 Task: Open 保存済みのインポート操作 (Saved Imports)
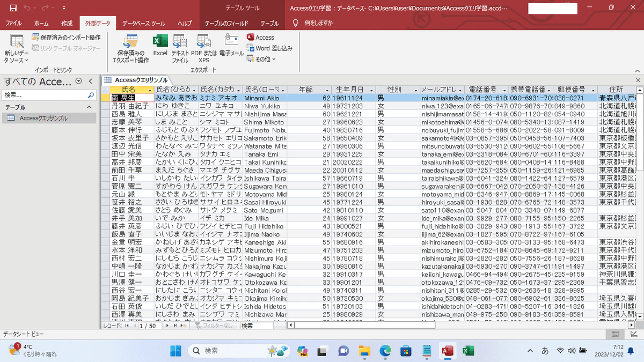pos(66,38)
